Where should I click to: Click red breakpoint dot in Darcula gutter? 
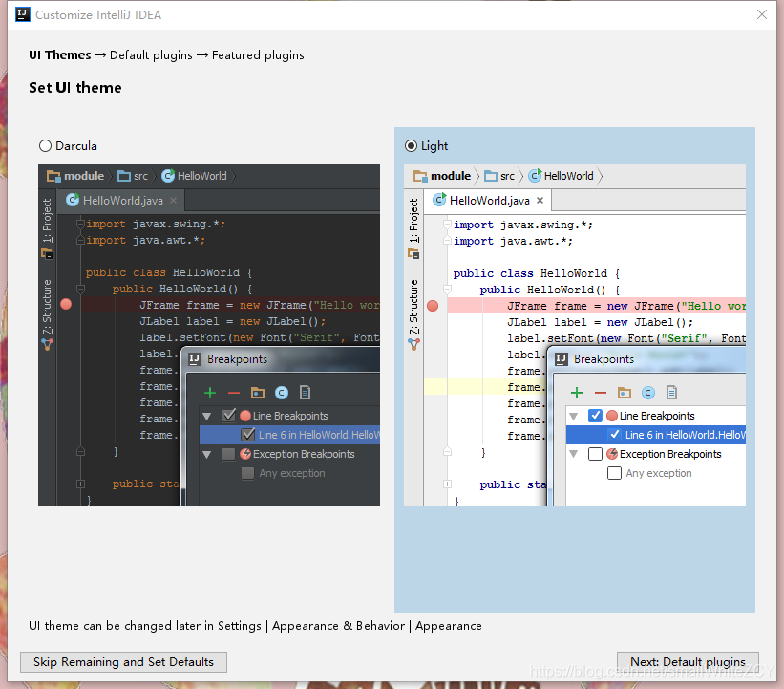[66, 304]
